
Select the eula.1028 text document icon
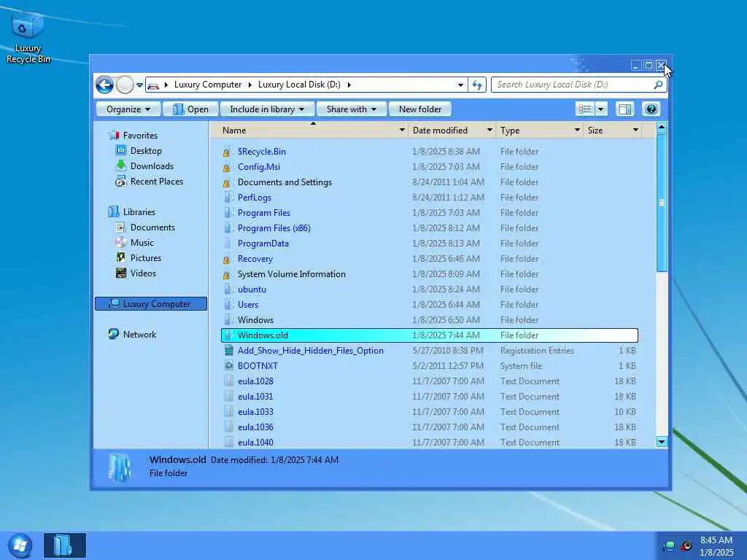click(x=228, y=381)
